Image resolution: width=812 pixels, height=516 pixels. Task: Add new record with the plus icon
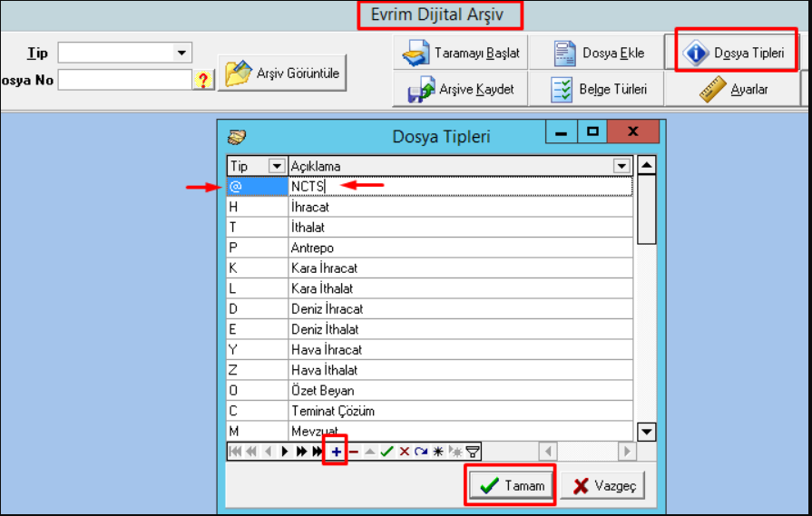[337, 452]
